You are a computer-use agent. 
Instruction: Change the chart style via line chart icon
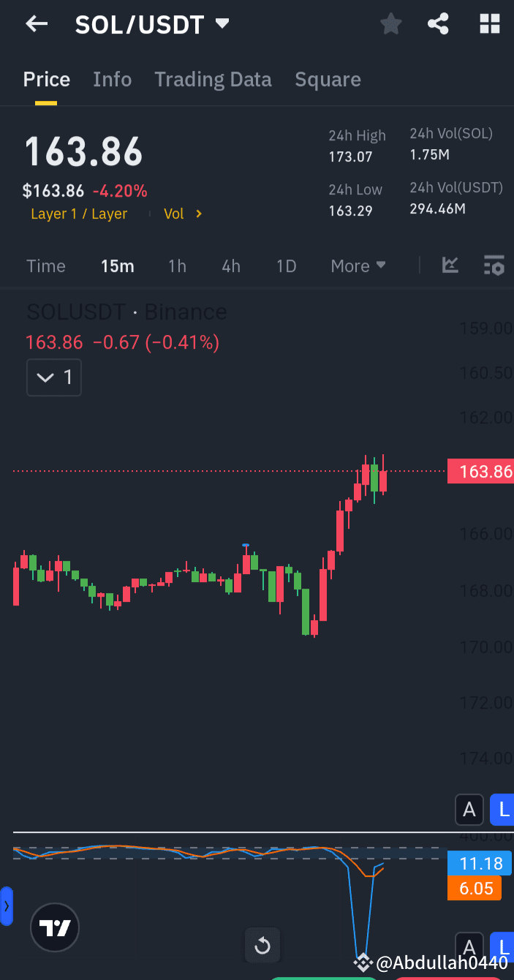coord(450,265)
